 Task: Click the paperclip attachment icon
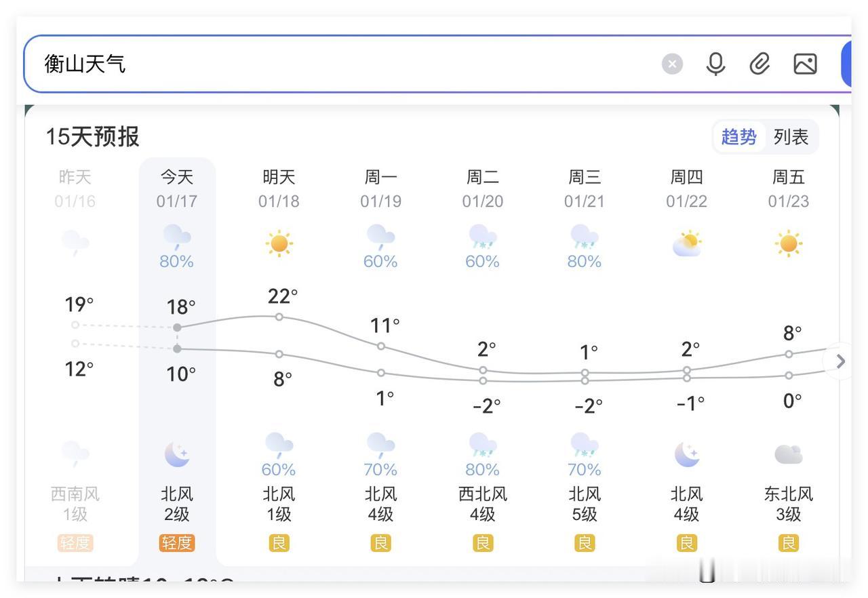click(759, 64)
